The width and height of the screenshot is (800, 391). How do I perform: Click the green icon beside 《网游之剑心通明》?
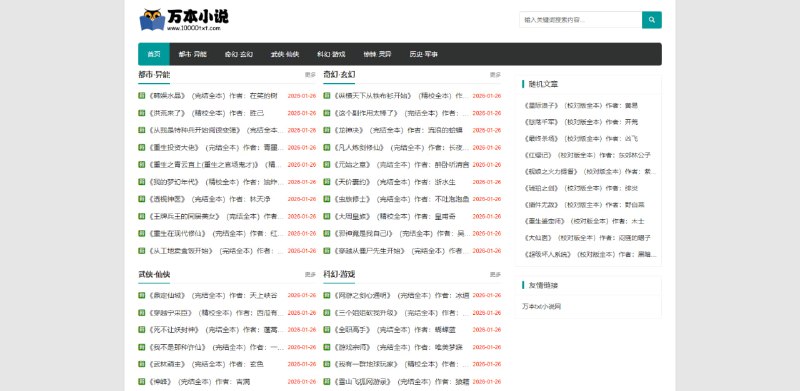(327, 295)
